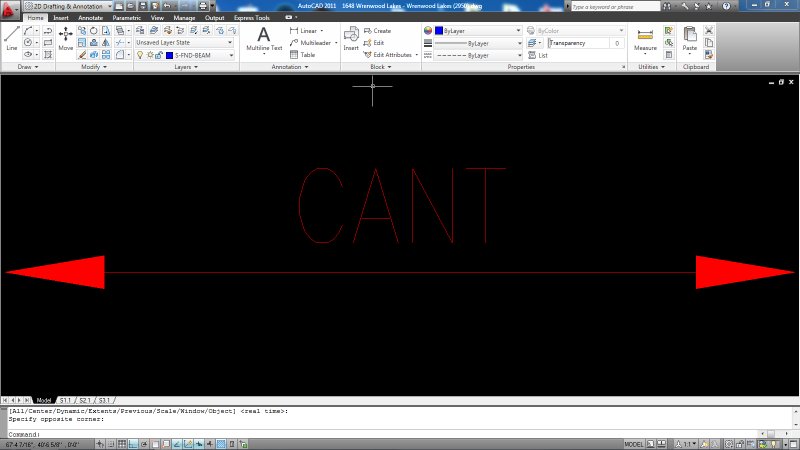Toggle layer freeze sun icon
The image size is (800, 450).
tap(149, 55)
